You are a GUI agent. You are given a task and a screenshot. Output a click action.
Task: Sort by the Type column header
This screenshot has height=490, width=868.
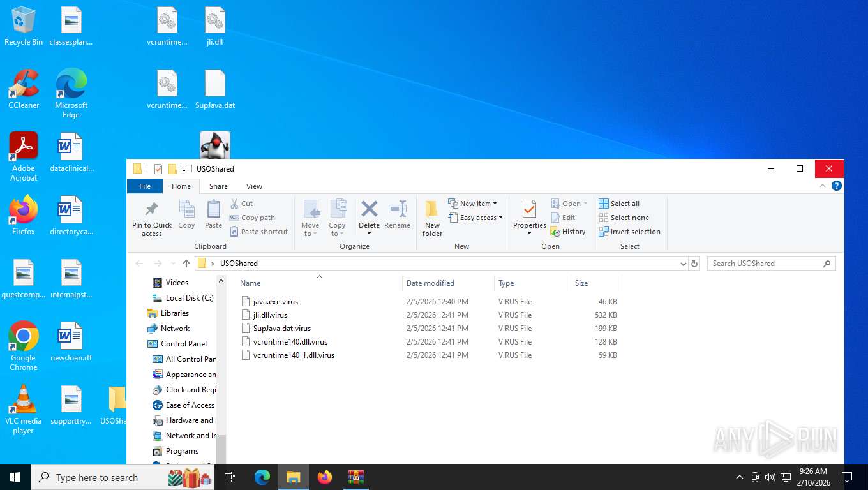point(532,283)
